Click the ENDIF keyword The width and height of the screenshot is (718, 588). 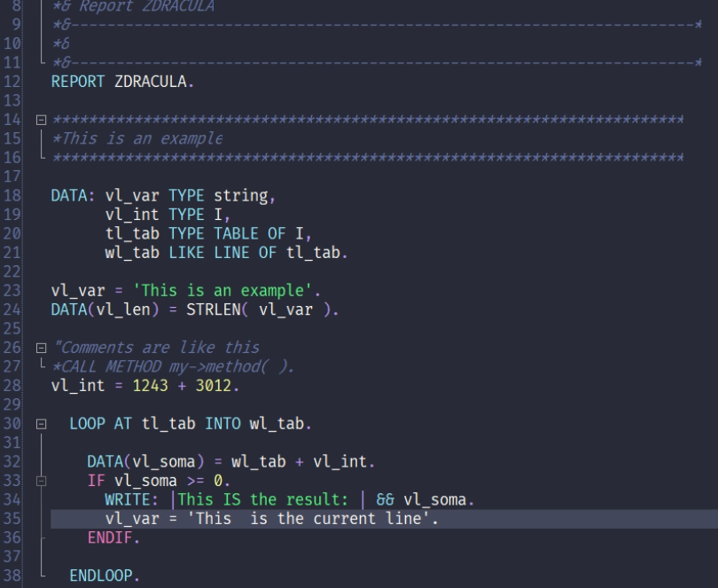click(x=110, y=537)
